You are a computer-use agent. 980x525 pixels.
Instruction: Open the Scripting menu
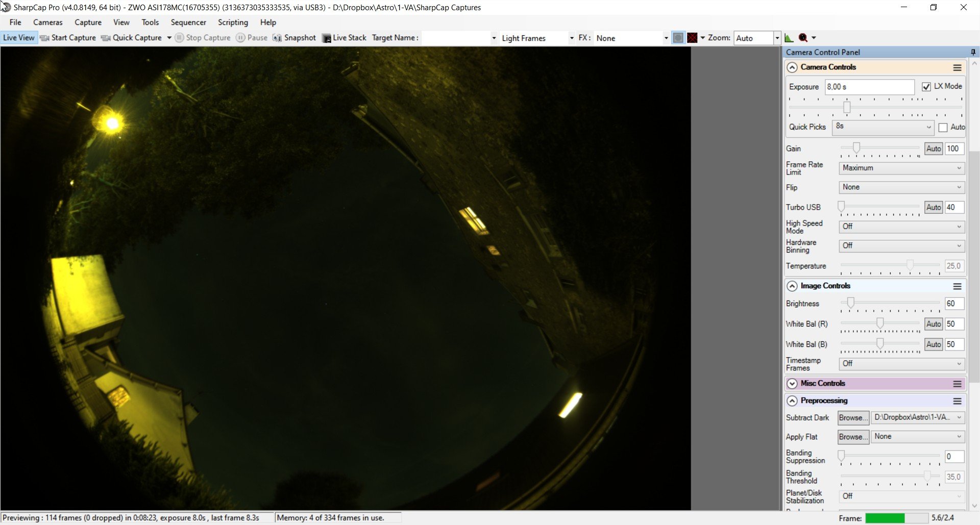tap(233, 22)
